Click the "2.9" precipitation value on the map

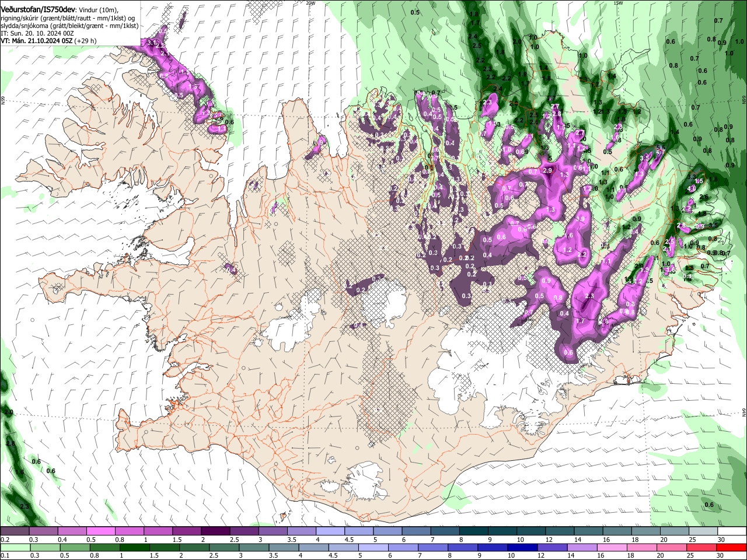[x=547, y=170]
